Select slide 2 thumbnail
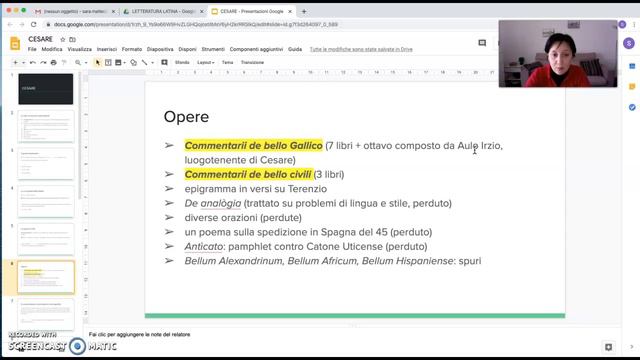 46,127
